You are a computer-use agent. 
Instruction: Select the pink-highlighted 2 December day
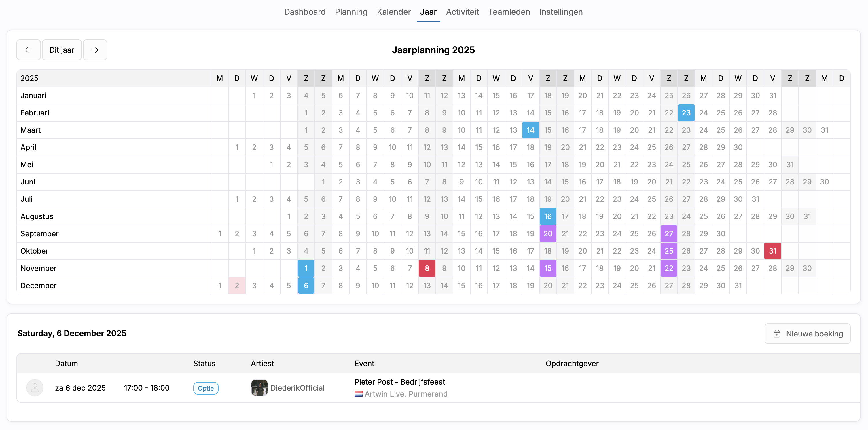(x=237, y=286)
